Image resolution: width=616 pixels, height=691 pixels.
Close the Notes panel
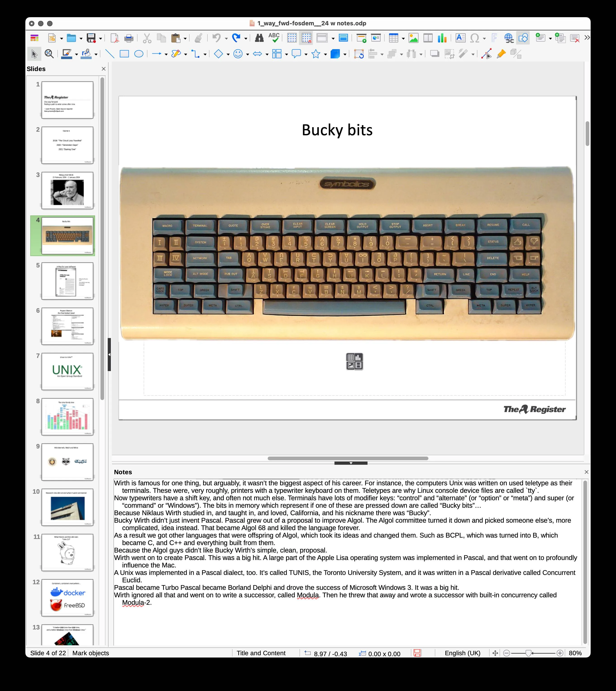click(x=587, y=472)
